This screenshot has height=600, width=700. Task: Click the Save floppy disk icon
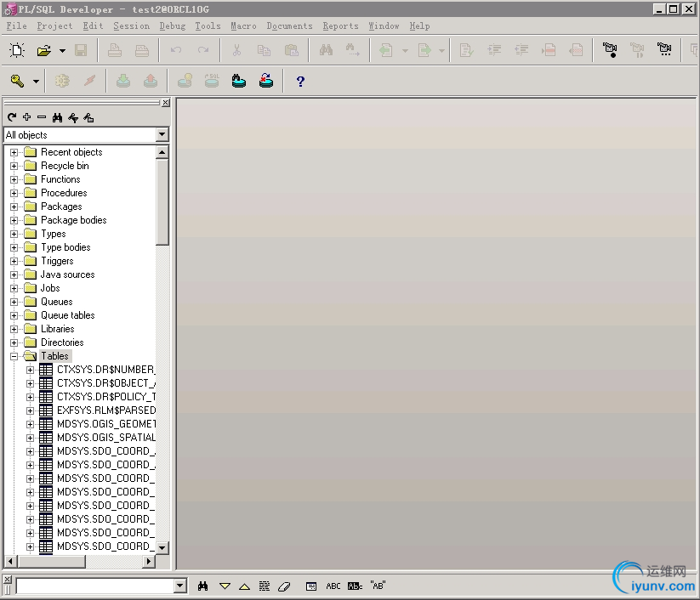[x=81, y=50]
